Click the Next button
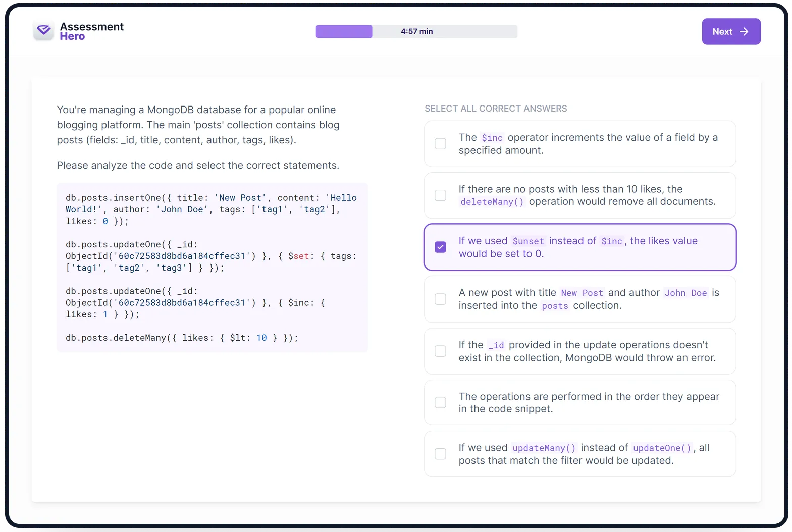Screen dimensions: 792x532 (x=731, y=31)
